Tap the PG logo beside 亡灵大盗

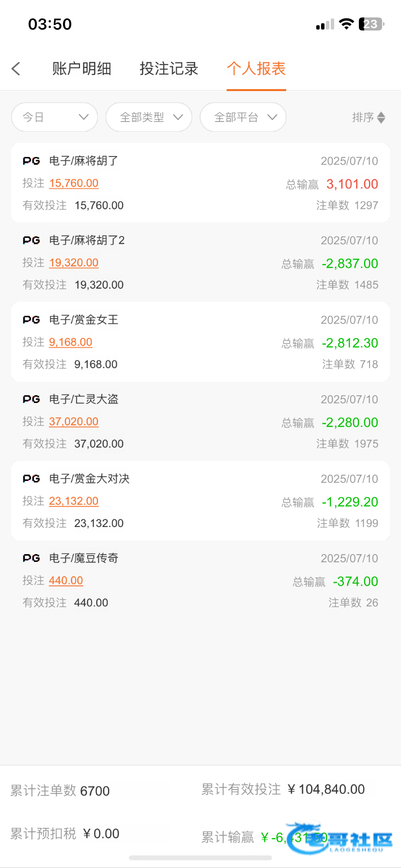31,399
